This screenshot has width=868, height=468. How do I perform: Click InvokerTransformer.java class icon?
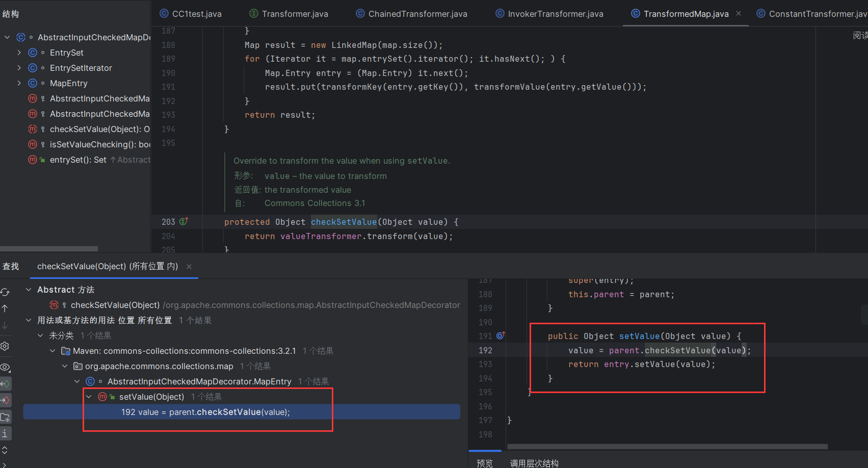500,14
